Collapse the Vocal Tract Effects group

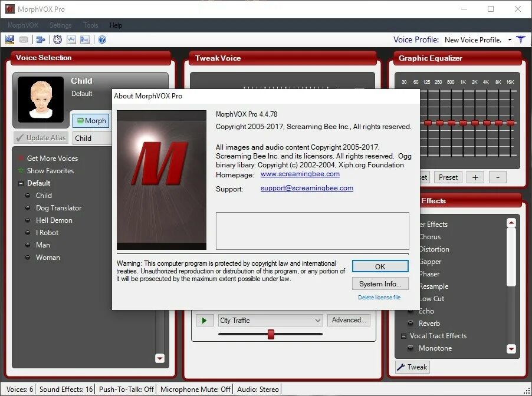[x=403, y=336]
